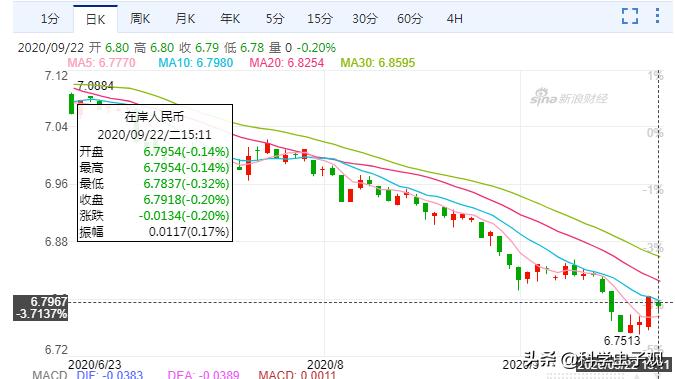This screenshot has height=379, width=675.
Task: Switch to the 1分 chart tab
Action: click(x=50, y=19)
